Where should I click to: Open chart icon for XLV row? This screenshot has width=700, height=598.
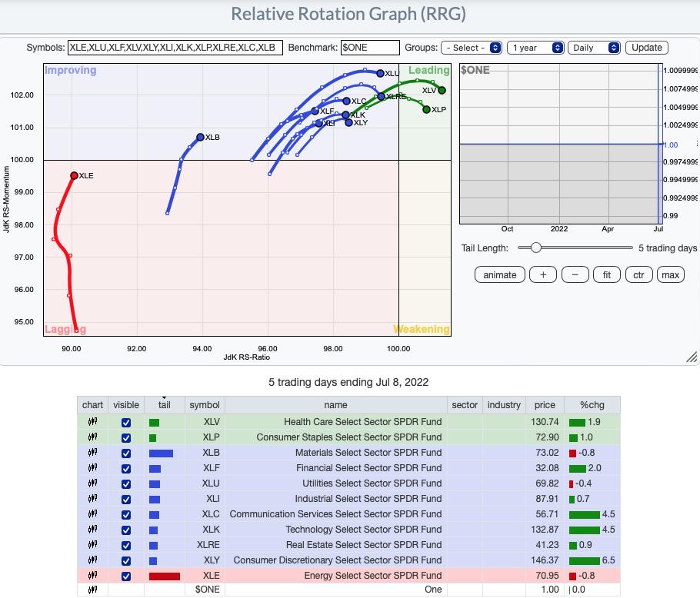point(92,422)
